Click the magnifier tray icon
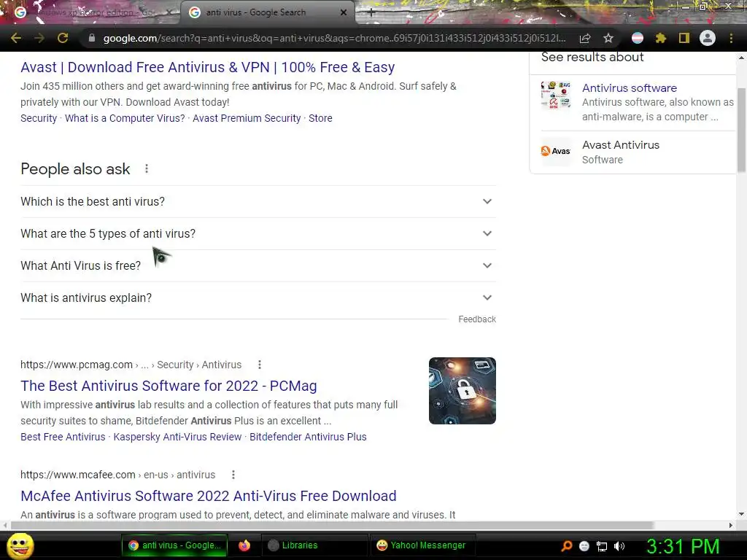Viewport: 747px width, 560px height. click(x=567, y=546)
